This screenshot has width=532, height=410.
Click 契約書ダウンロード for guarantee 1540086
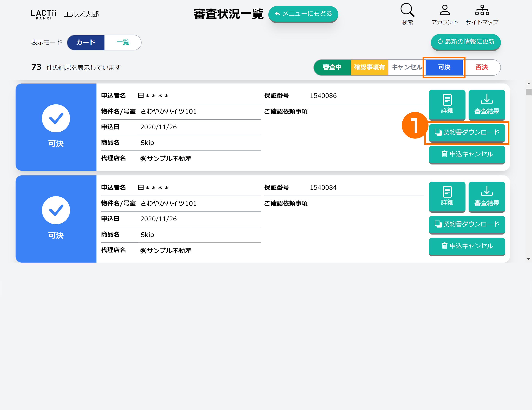(466, 132)
